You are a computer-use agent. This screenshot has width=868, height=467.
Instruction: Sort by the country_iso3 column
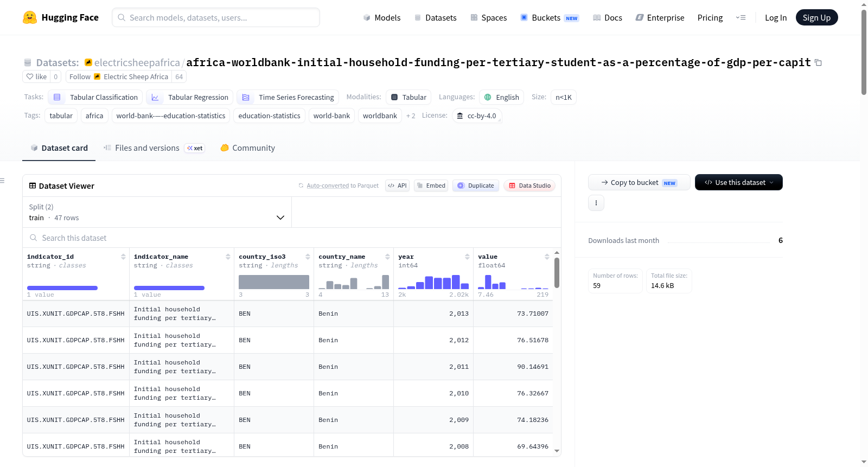(x=308, y=257)
